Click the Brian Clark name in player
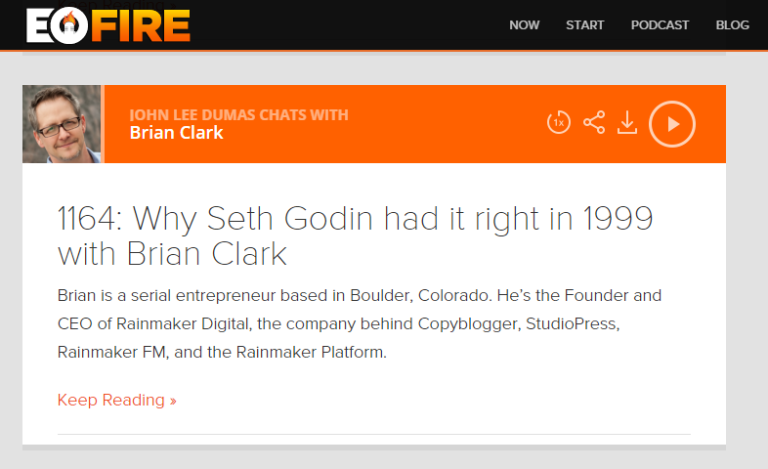The image size is (768, 469). tap(177, 133)
